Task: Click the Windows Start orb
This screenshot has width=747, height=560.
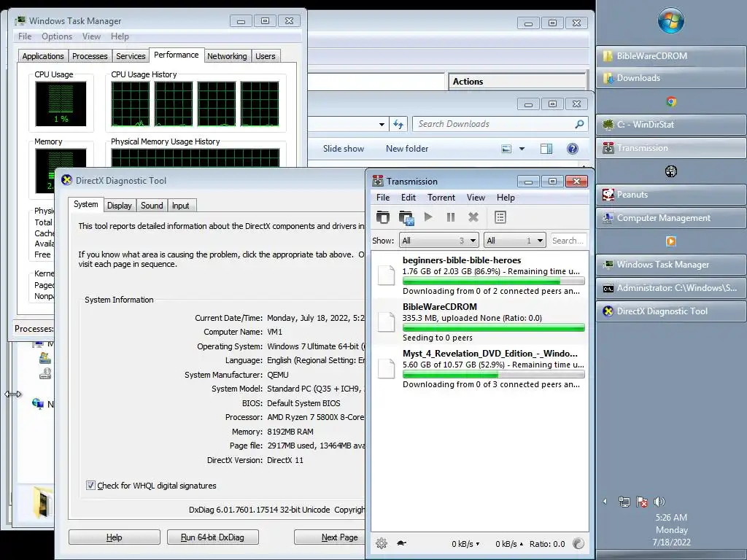Action: [x=671, y=21]
